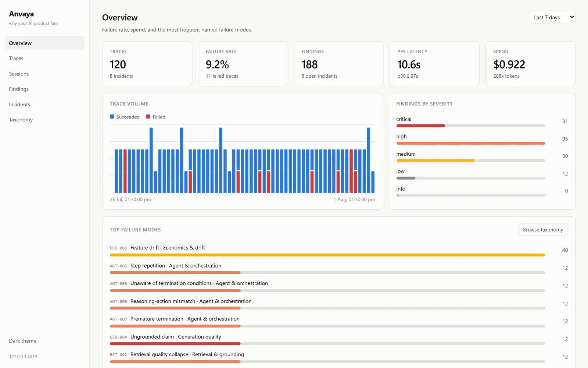The height and width of the screenshot is (368, 588).
Task: Select AGT-003 Step repetition failure mode
Action: click(x=339, y=269)
